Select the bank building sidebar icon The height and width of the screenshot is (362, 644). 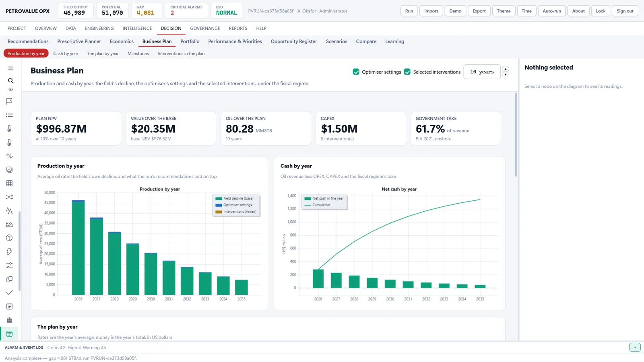9,320
